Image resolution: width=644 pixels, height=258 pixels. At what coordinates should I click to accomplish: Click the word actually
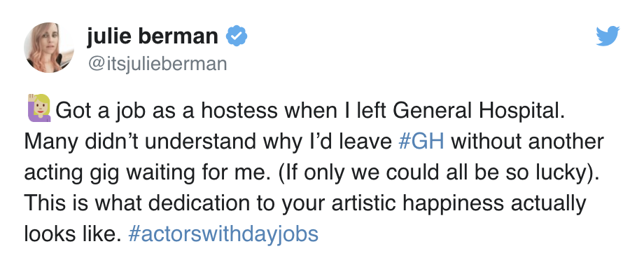click(548, 203)
